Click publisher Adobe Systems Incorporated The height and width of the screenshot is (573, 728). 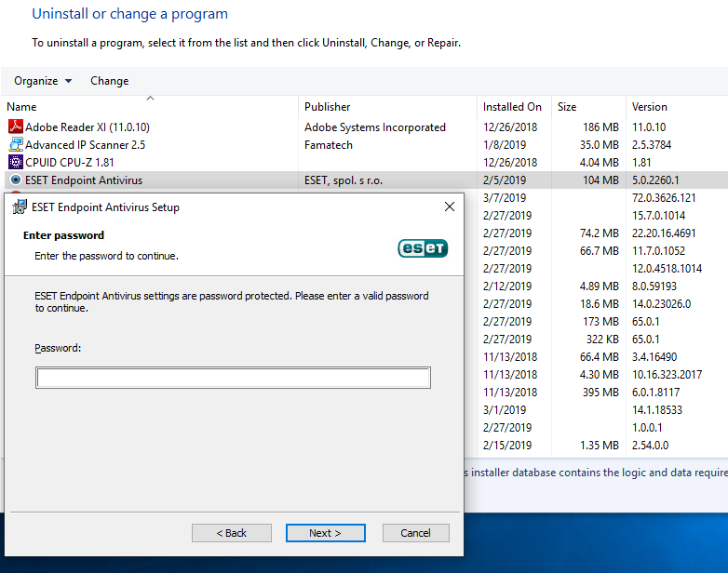pos(374,127)
